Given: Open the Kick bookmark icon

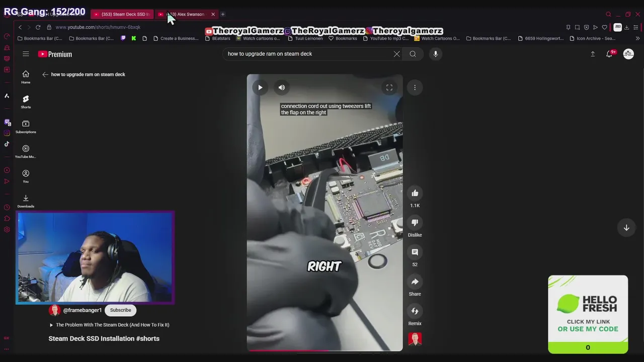Looking at the screenshot, I should pos(134,38).
